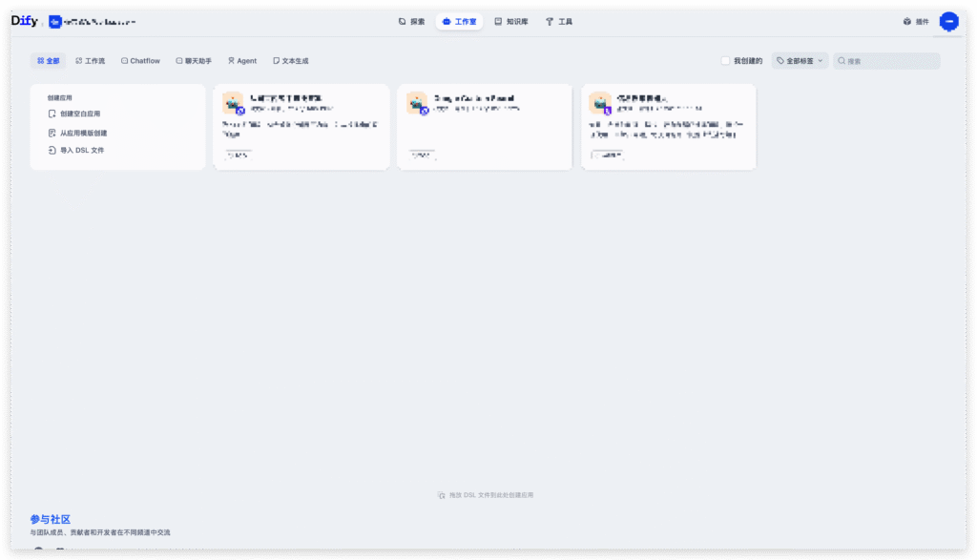Image resolution: width=977 pixels, height=560 pixels.
Task: Select the 全部 (All) app filter tab
Action: tap(48, 61)
